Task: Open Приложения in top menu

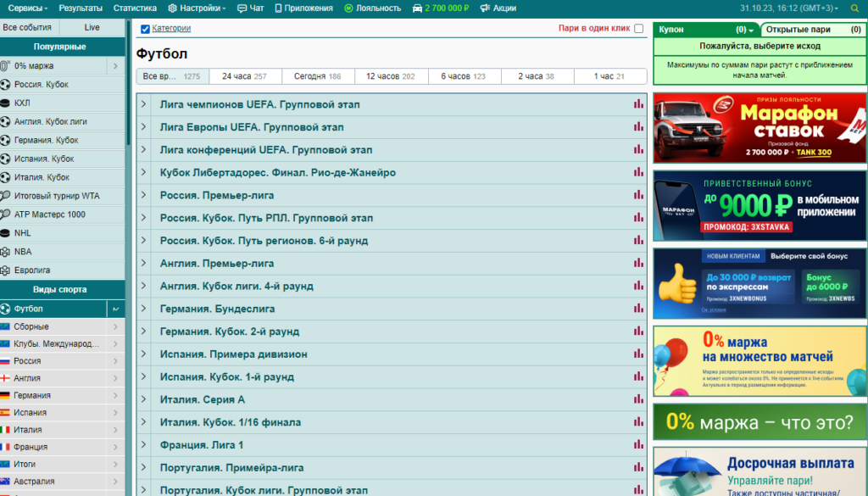Action: [304, 8]
